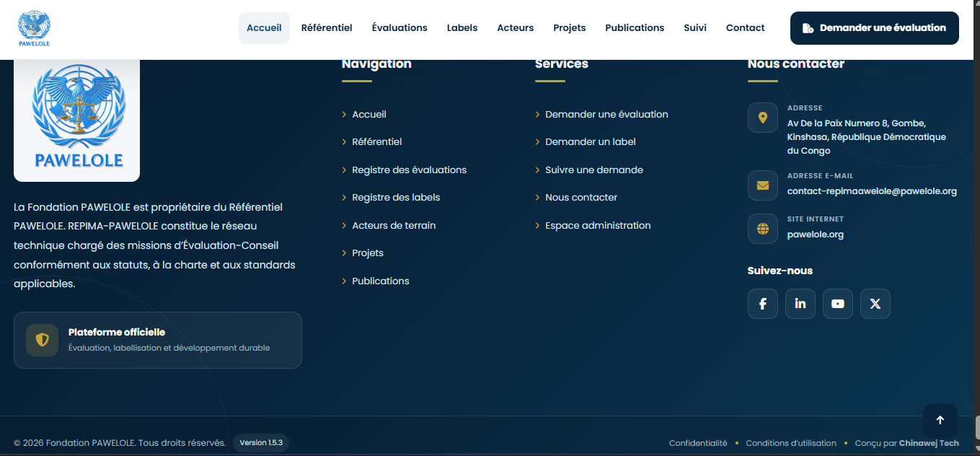Follow the footer Référentiel link

pyautogui.click(x=377, y=142)
